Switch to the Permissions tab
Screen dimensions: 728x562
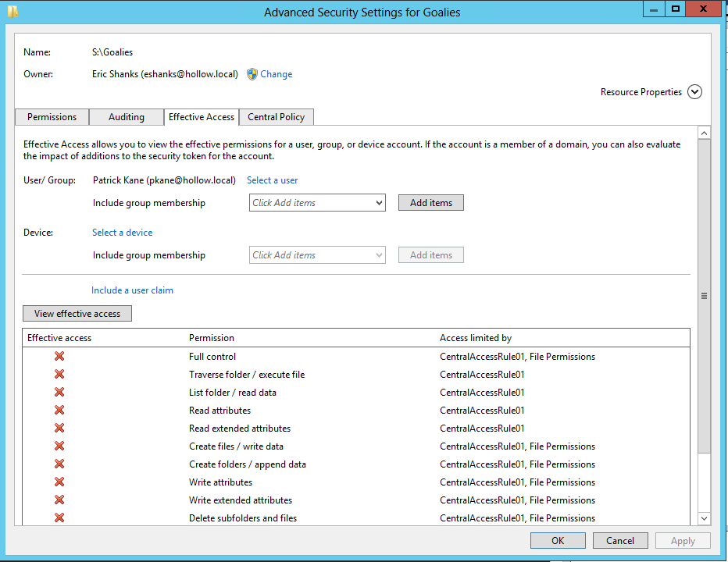pyautogui.click(x=52, y=117)
